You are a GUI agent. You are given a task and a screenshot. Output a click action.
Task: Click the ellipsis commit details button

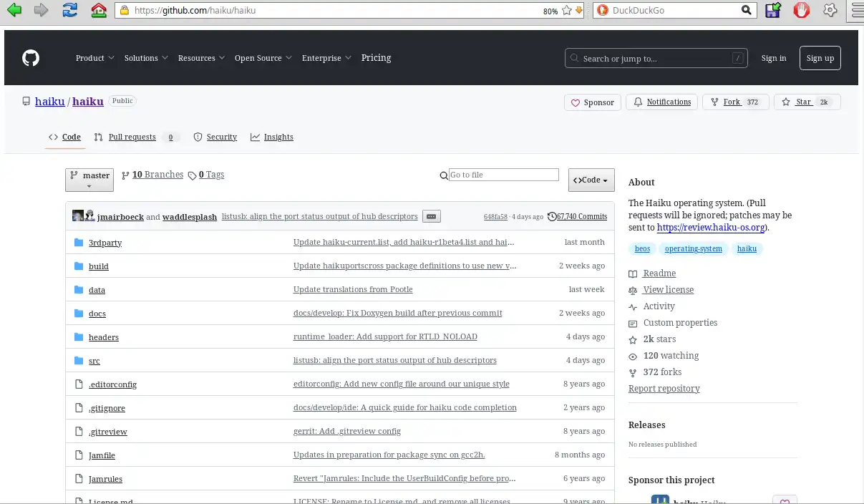[x=431, y=216]
